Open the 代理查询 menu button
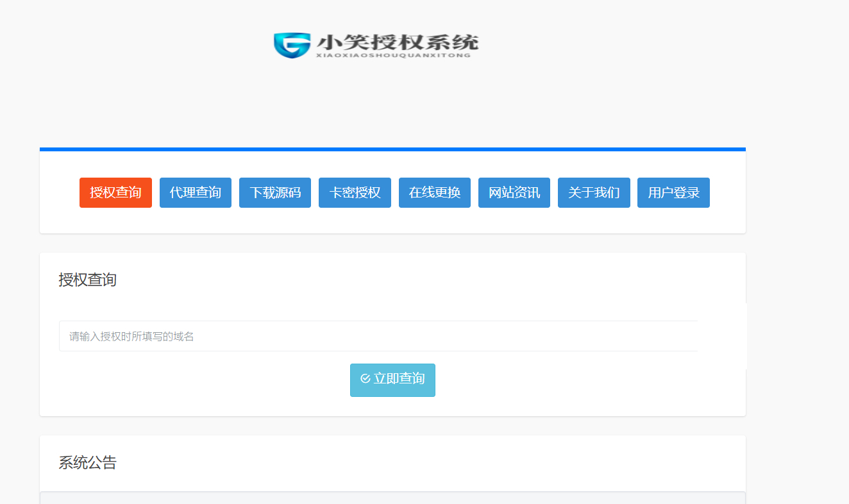The height and width of the screenshot is (504, 849). pos(196,192)
